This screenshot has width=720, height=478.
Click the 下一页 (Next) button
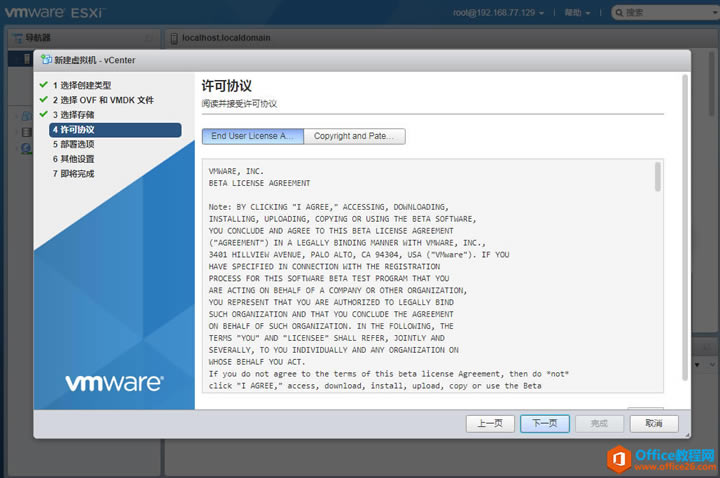545,423
